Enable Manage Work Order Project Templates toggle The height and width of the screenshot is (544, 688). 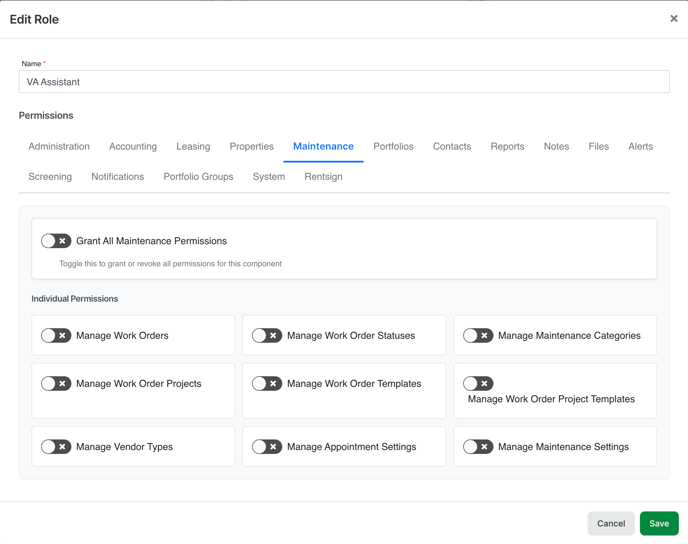coord(478,384)
